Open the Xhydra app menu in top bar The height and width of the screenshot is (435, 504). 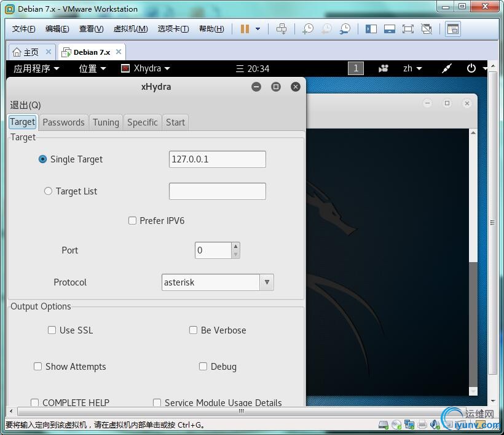pos(145,68)
